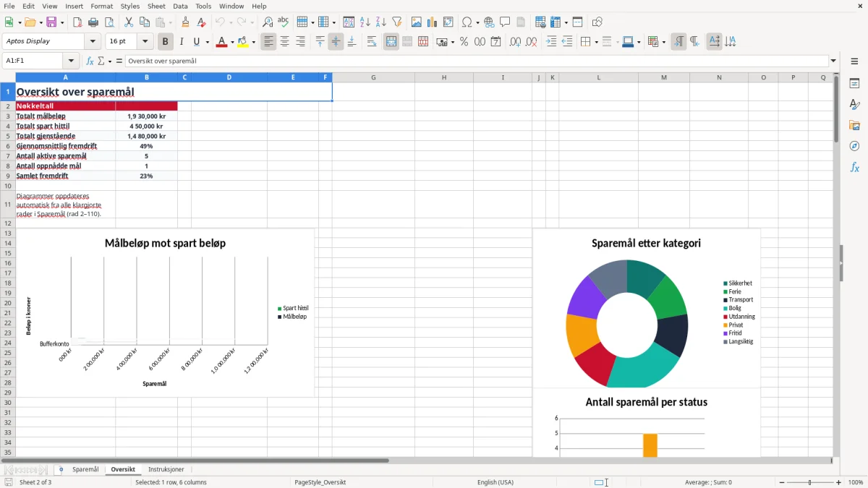Toggle AutoFilter
Image resolution: width=868 pixels, height=488 pixels.
[397, 22]
